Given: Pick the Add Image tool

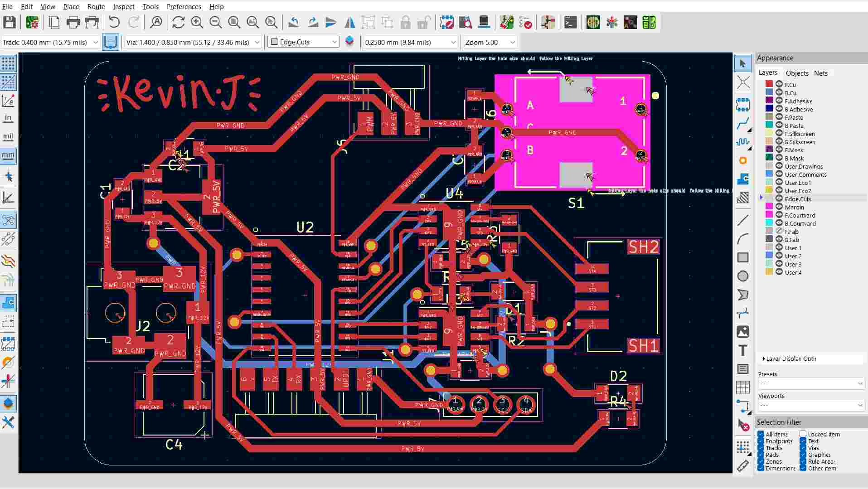Looking at the screenshot, I should click(x=742, y=332).
